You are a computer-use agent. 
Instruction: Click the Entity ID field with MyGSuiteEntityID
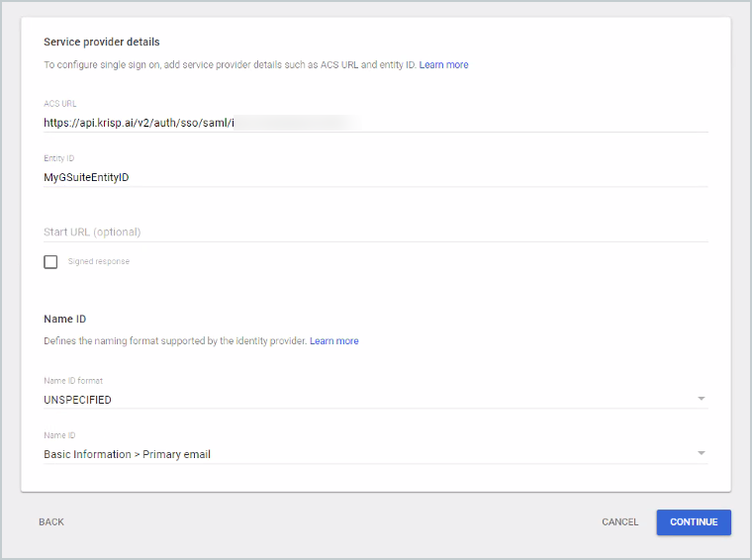pos(376,177)
